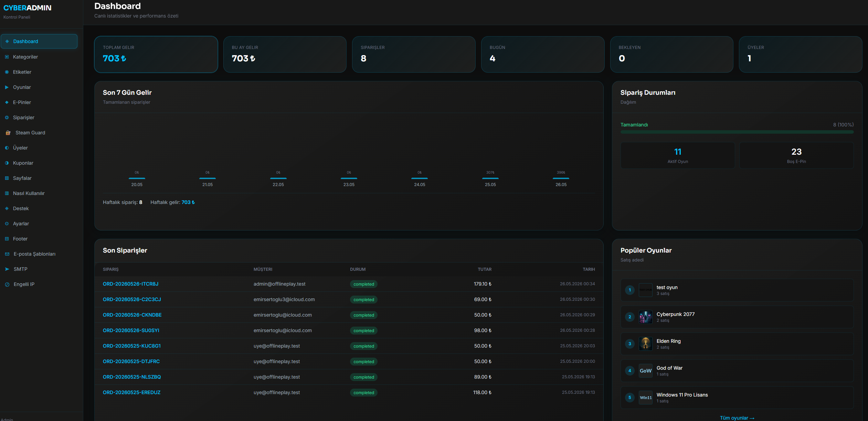This screenshot has width=868, height=421.
Task: Click the E-Pinler diamond icon
Action: [x=7, y=102]
